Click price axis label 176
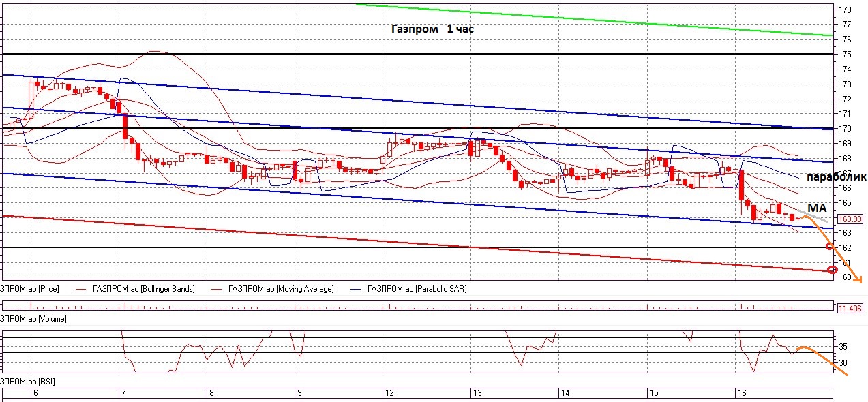The height and width of the screenshot is (402, 868). coord(844,40)
